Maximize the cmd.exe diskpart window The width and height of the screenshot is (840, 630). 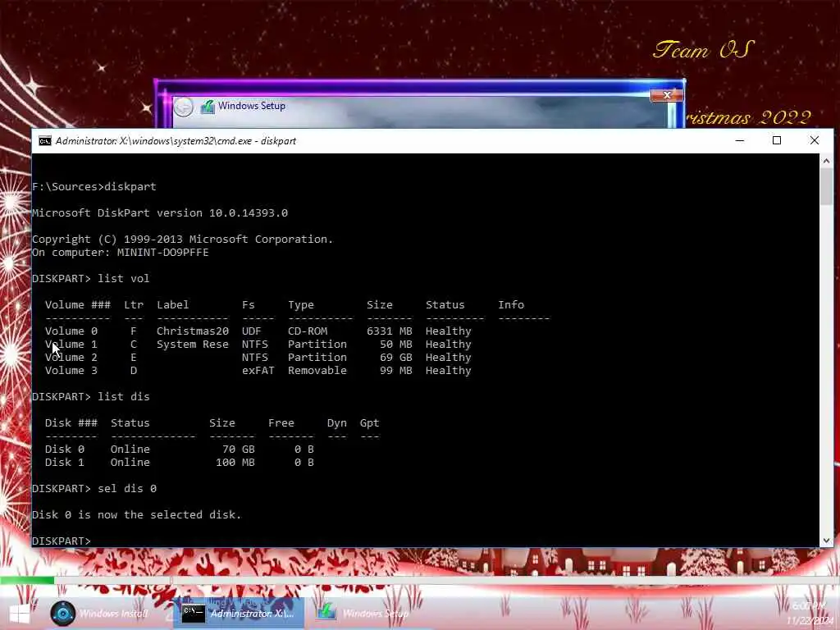click(777, 140)
